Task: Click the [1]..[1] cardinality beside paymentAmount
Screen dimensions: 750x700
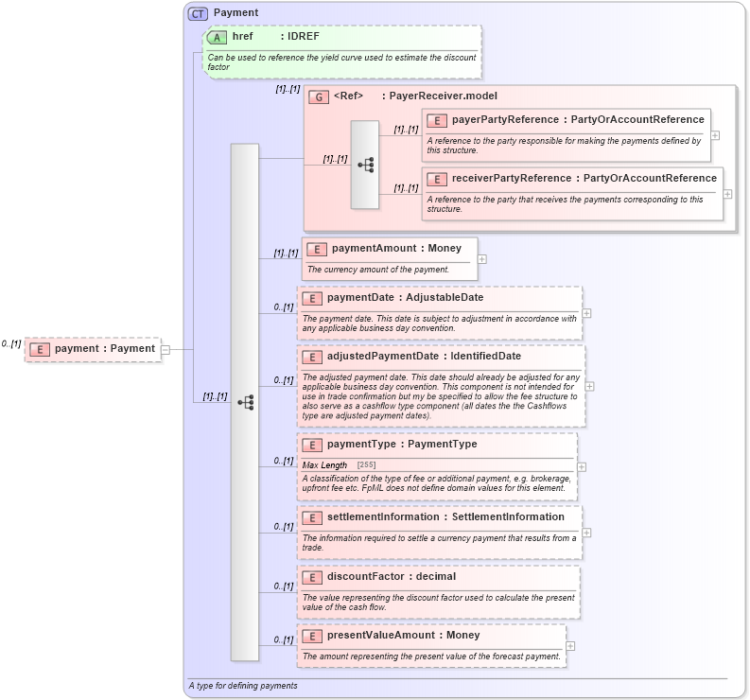Action: click(x=286, y=254)
